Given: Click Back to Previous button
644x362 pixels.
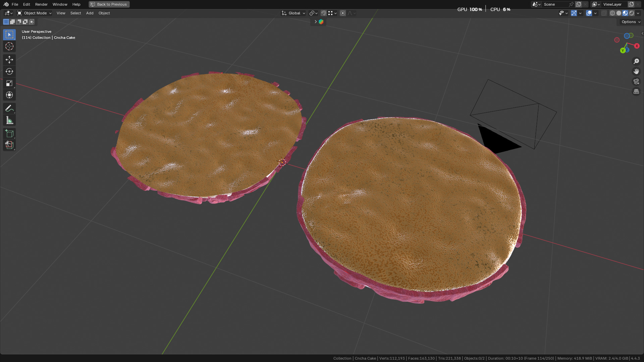Looking at the screenshot, I should tap(109, 4).
